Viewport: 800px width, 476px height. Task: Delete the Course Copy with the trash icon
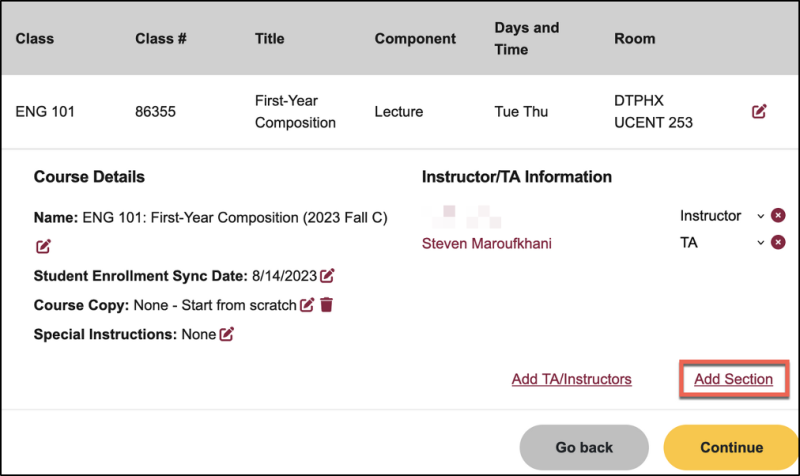[326, 304]
